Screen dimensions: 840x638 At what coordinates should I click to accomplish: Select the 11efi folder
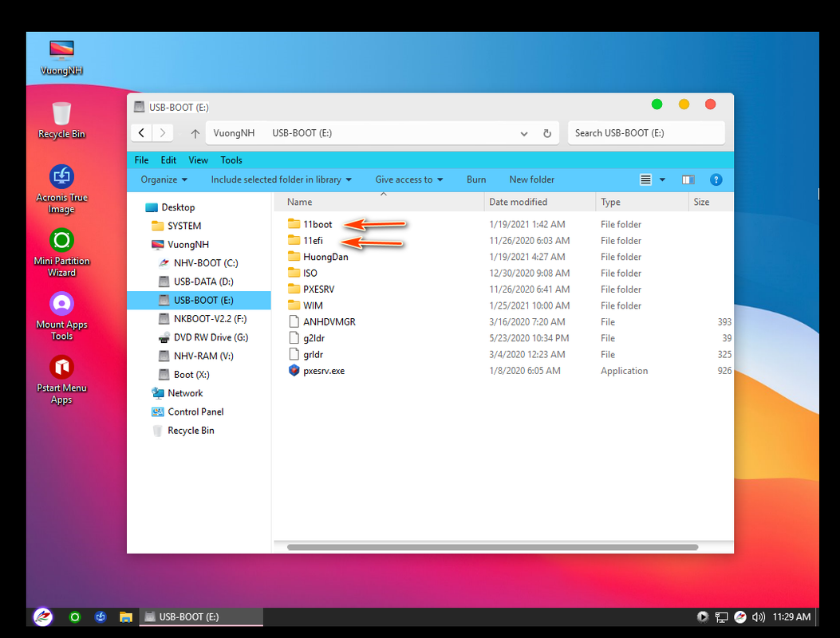(313, 241)
